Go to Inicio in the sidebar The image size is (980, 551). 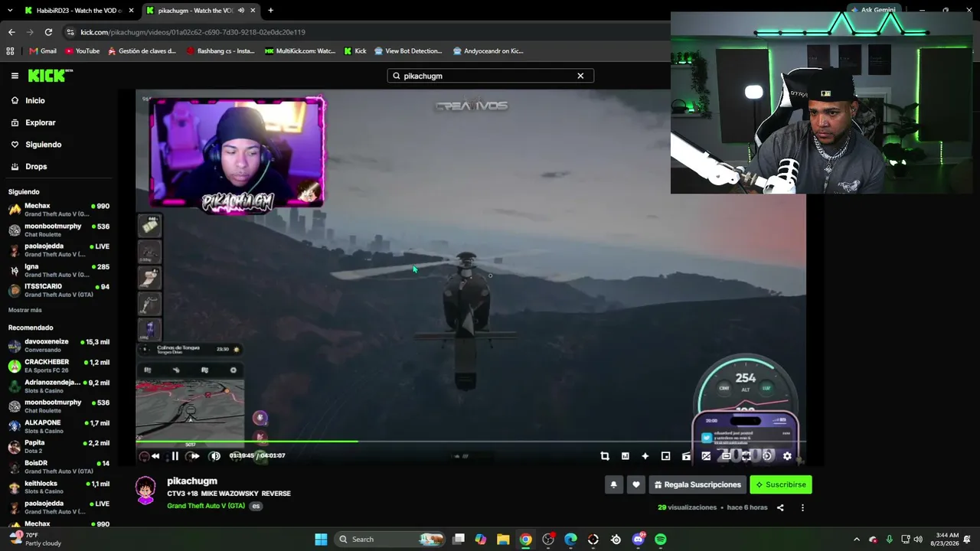click(35, 100)
